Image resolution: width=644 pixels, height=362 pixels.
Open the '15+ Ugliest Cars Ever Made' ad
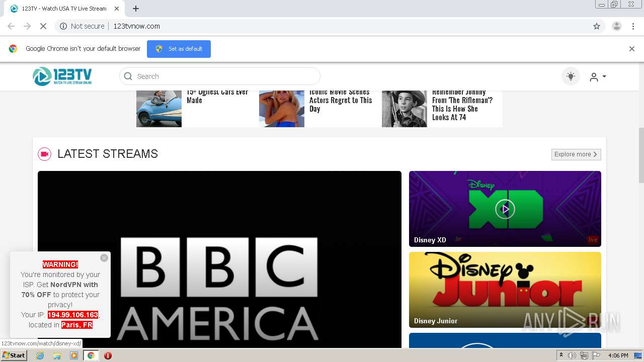(x=217, y=96)
